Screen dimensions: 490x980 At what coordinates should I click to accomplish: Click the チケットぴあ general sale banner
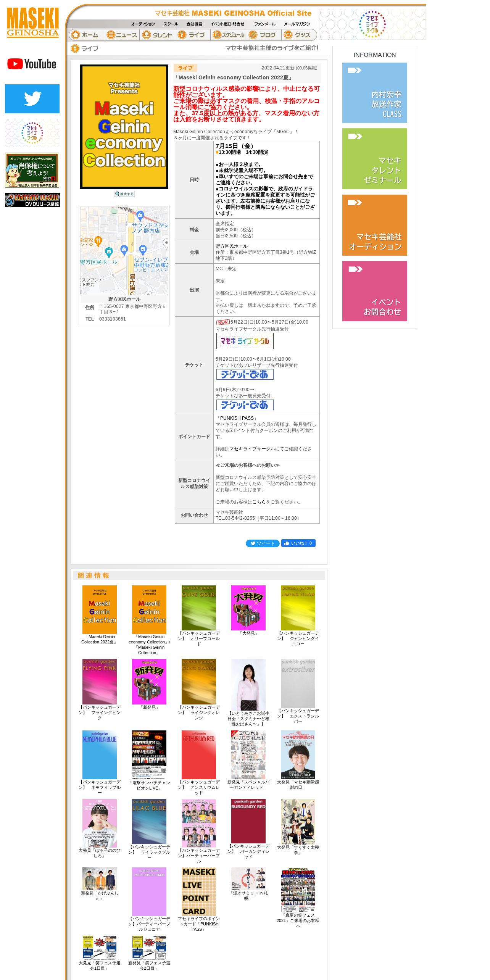click(x=245, y=405)
